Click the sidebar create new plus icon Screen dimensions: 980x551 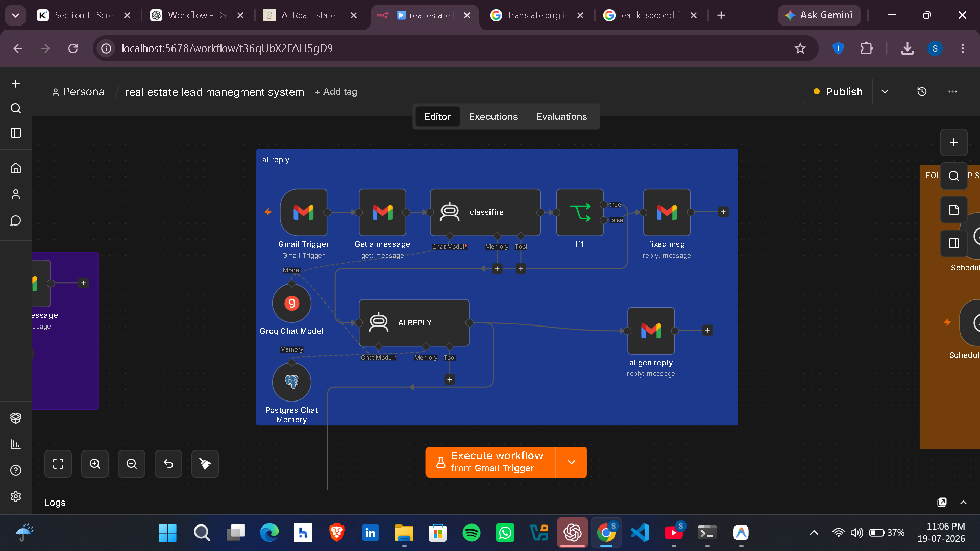[x=16, y=84]
